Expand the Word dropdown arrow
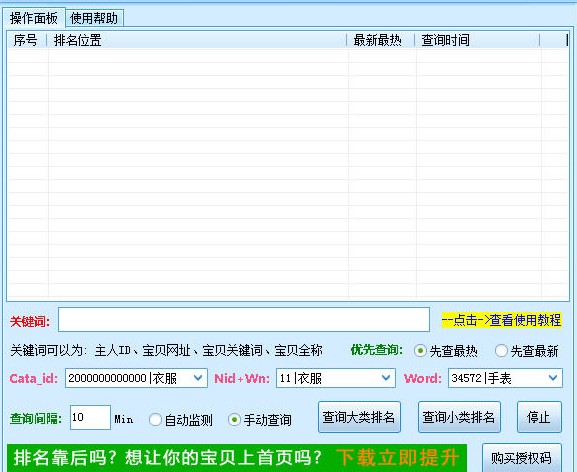This screenshot has height=472, width=577. pyautogui.click(x=553, y=378)
